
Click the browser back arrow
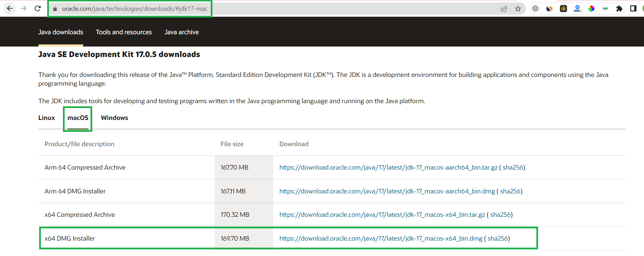(10, 8)
